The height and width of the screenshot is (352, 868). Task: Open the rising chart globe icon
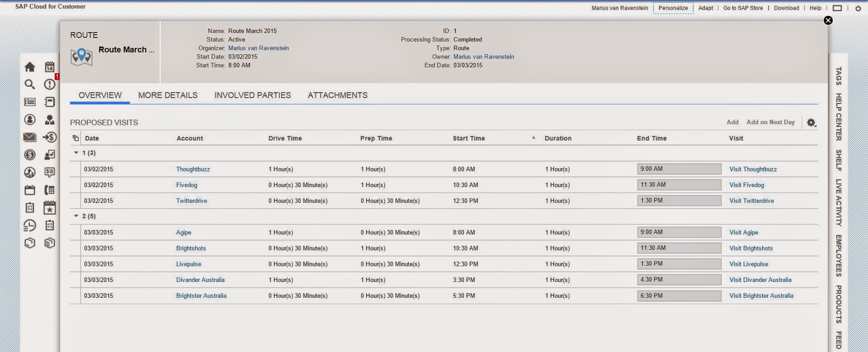coord(30,172)
